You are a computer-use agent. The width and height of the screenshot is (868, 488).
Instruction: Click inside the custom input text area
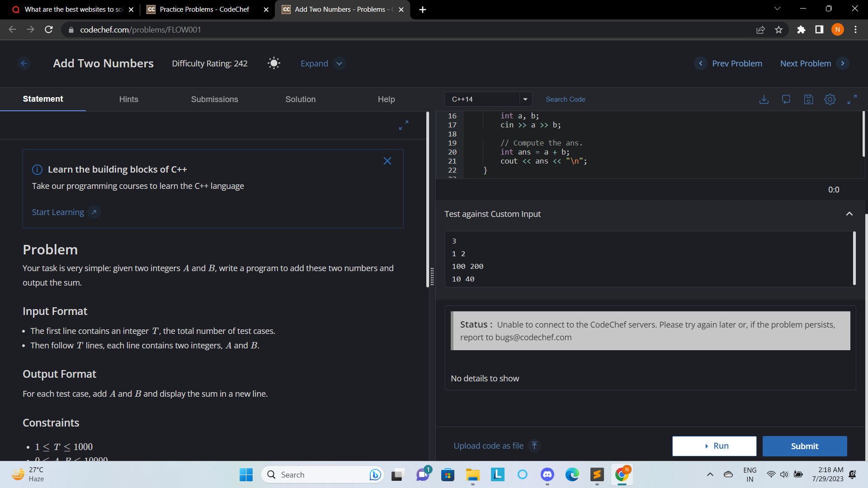tap(649, 260)
